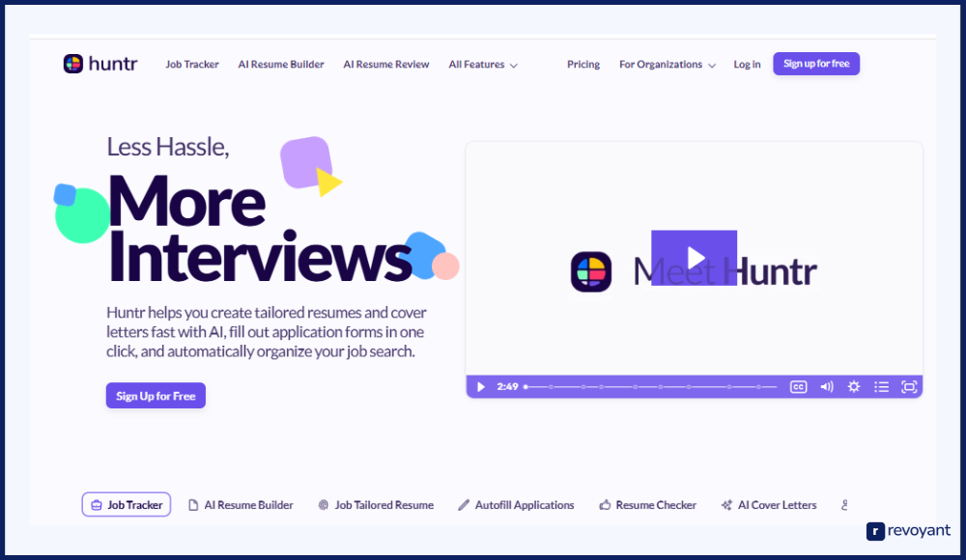Select the Resume Checker tab
966x560 pixels.
tap(648, 505)
